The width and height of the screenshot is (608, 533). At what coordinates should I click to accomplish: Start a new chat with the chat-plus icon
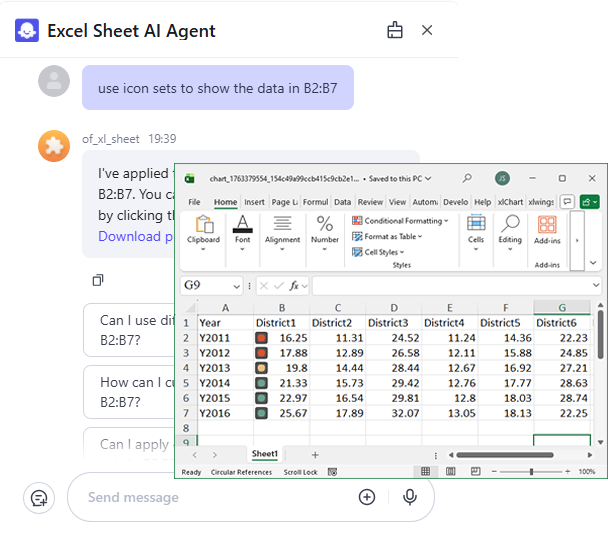(x=39, y=498)
